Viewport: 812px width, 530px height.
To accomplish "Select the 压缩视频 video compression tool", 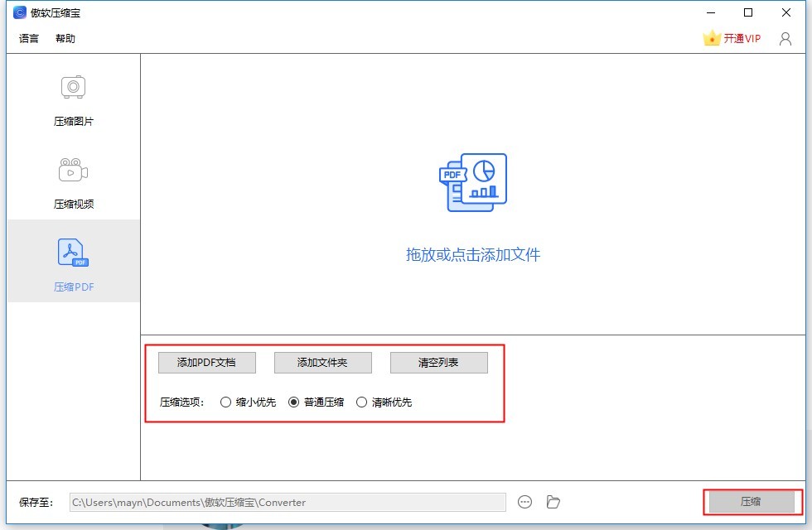I will click(x=72, y=182).
